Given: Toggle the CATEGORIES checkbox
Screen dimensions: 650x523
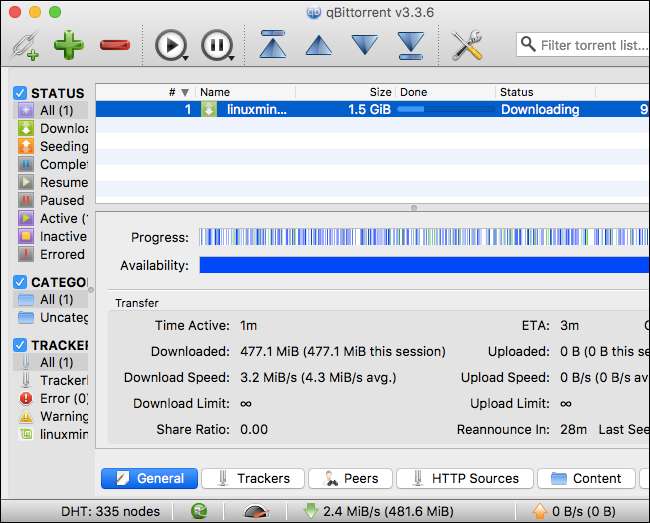Looking at the screenshot, I should pos(19,282).
